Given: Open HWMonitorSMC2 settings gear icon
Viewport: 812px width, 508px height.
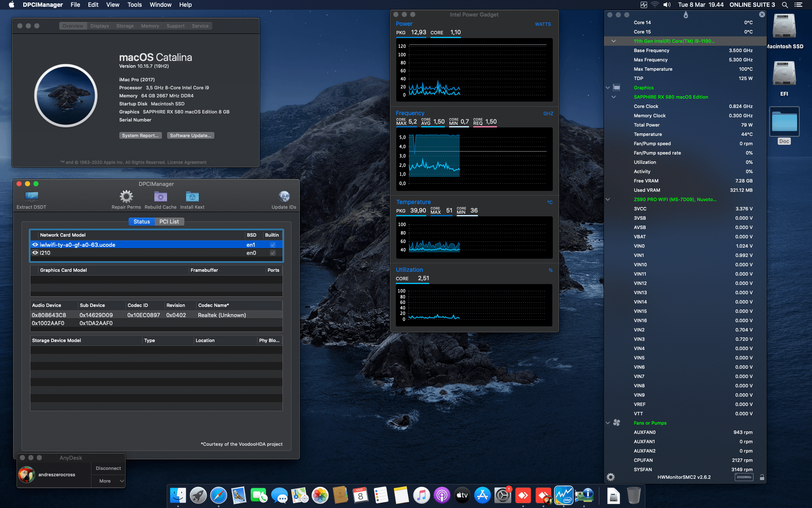Looking at the screenshot, I should pos(611,477).
